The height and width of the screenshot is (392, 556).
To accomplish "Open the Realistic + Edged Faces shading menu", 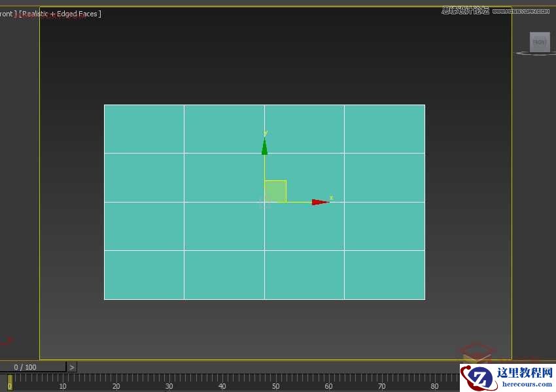I will tap(60, 14).
